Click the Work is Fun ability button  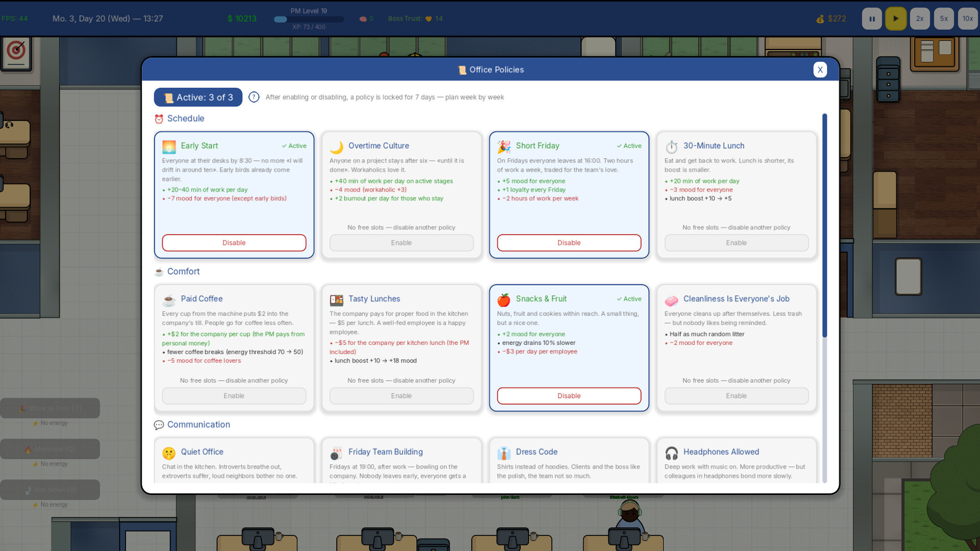[50, 408]
